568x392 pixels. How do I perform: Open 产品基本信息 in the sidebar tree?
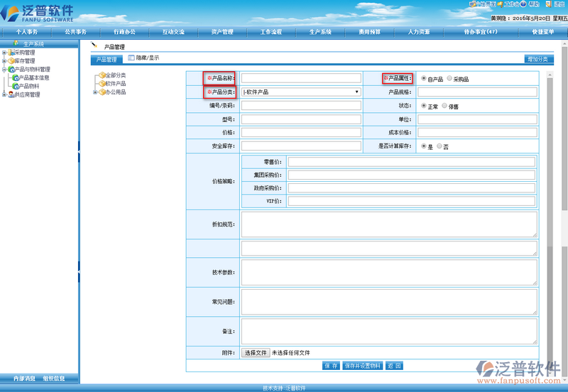pos(33,77)
